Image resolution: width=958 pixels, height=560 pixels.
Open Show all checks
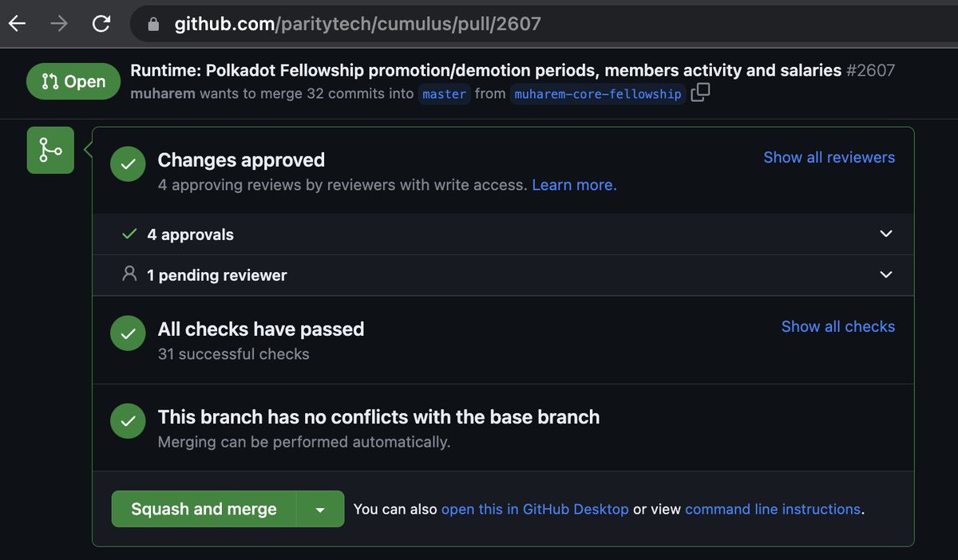point(838,326)
